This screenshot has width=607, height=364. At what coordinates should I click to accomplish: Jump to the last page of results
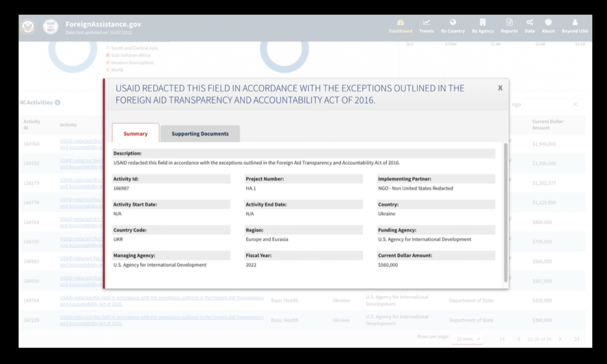(x=576, y=339)
